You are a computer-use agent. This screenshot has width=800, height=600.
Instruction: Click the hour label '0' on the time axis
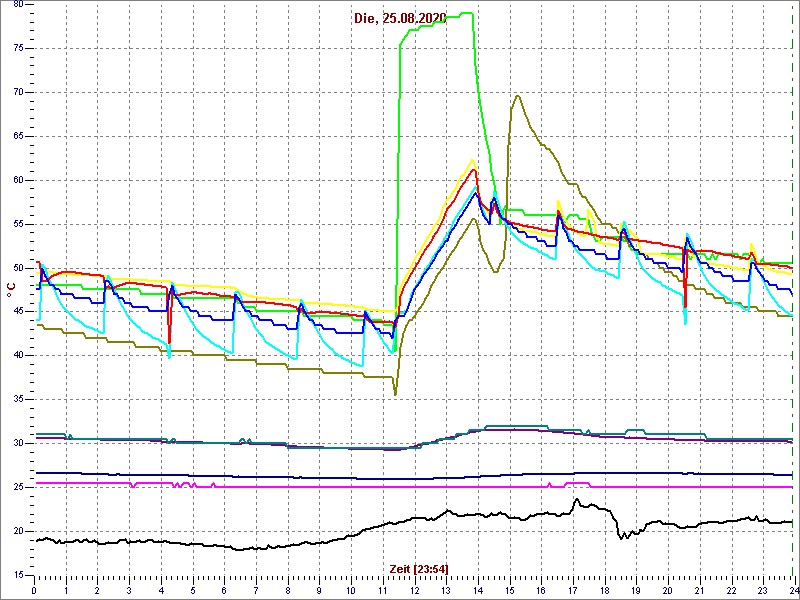[x=34, y=588]
